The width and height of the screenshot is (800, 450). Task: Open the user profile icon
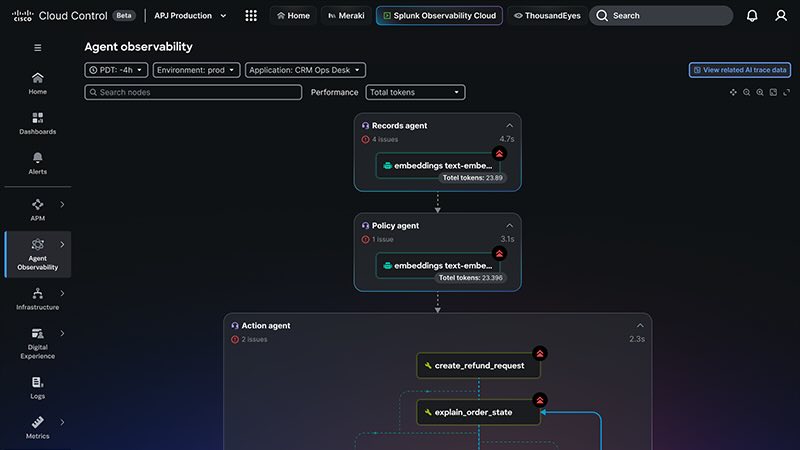coord(781,16)
